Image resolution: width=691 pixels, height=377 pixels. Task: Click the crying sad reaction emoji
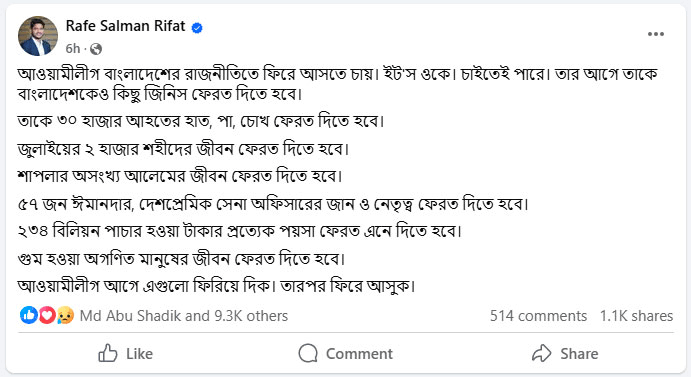tap(65, 315)
